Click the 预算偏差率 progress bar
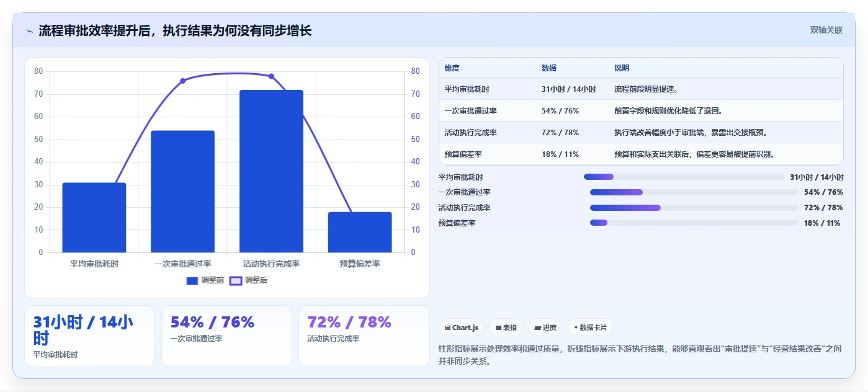Image resolution: width=868 pixels, height=392 pixels. (694, 223)
